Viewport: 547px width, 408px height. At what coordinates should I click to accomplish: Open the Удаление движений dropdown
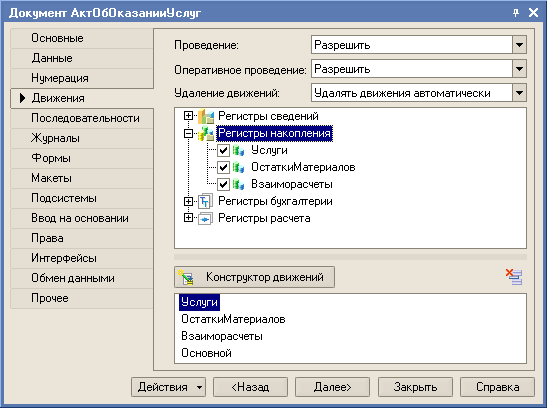coord(519,93)
